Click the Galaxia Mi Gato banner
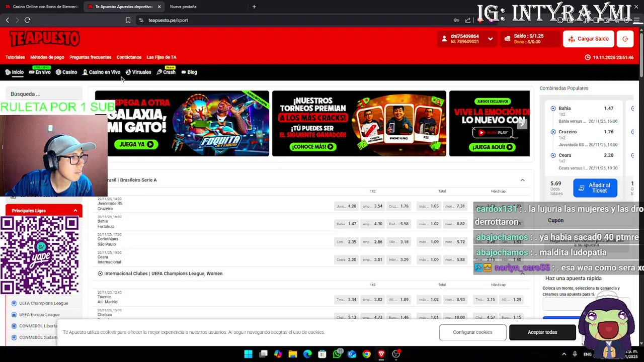The width and height of the screenshot is (644, 362). [x=182, y=123]
